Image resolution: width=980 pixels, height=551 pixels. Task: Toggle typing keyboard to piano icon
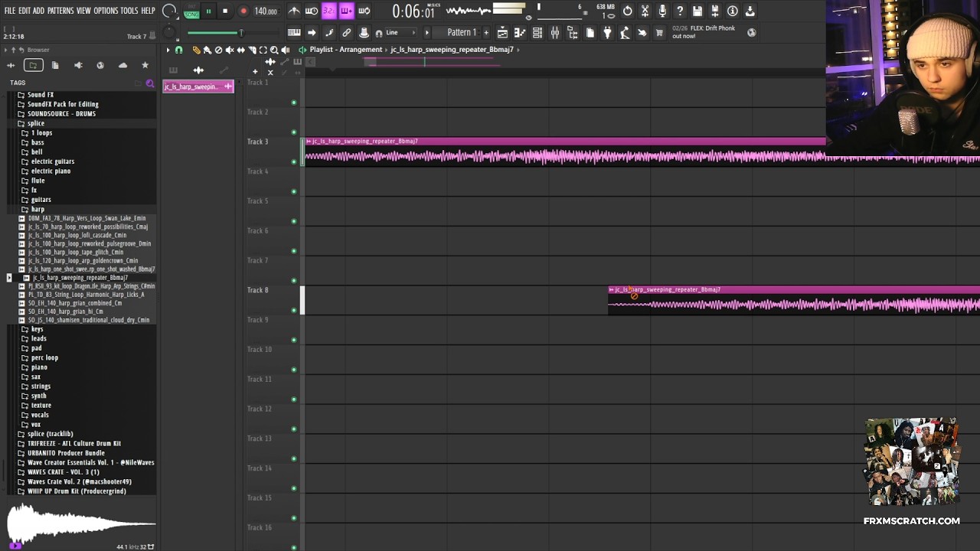(294, 32)
